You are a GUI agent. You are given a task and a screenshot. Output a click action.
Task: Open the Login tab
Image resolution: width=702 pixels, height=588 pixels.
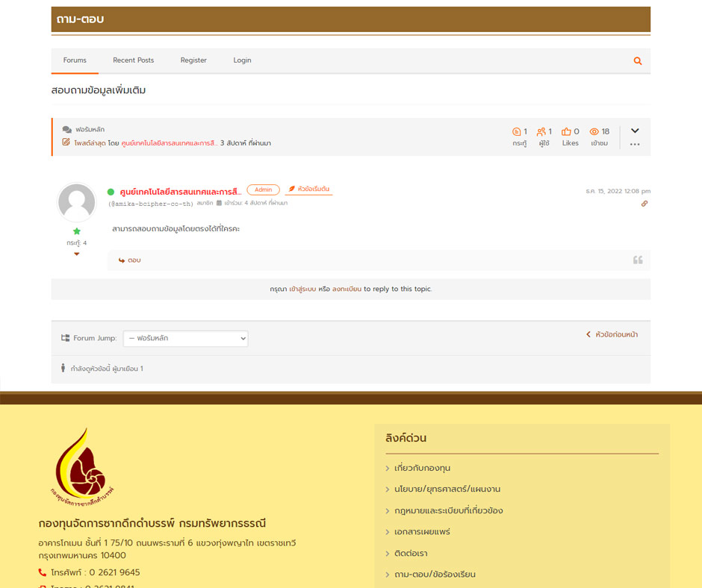(x=242, y=60)
